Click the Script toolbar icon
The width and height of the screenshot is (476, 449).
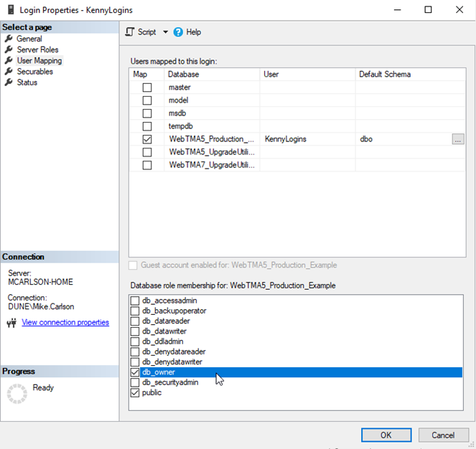(130, 32)
